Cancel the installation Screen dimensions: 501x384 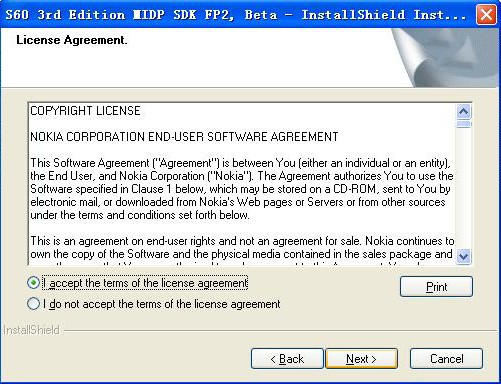pos(446,359)
